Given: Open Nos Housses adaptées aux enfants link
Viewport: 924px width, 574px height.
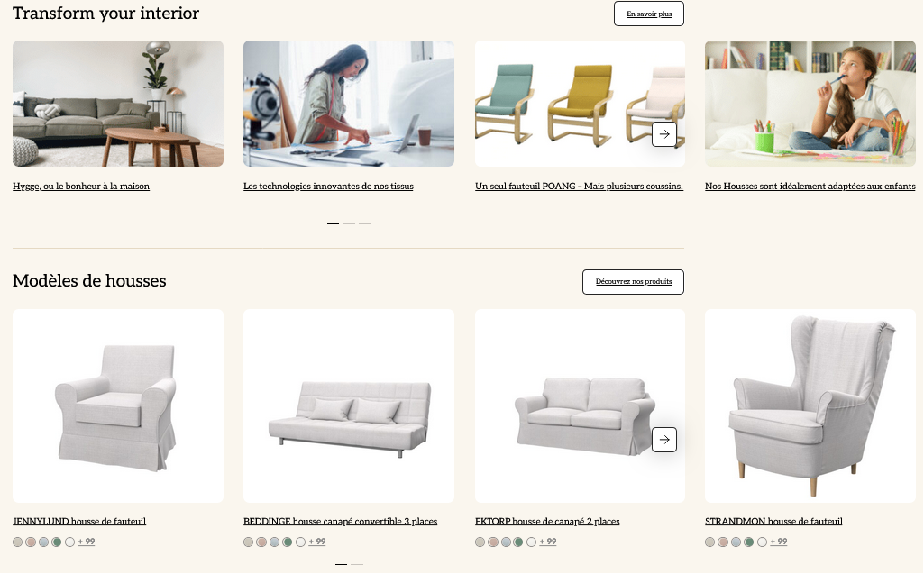Looking at the screenshot, I should pyautogui.click(x=810, y=187).
